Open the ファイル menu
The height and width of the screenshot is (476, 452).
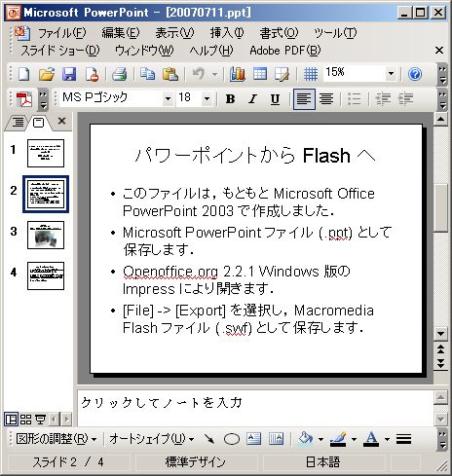(62, 33)
